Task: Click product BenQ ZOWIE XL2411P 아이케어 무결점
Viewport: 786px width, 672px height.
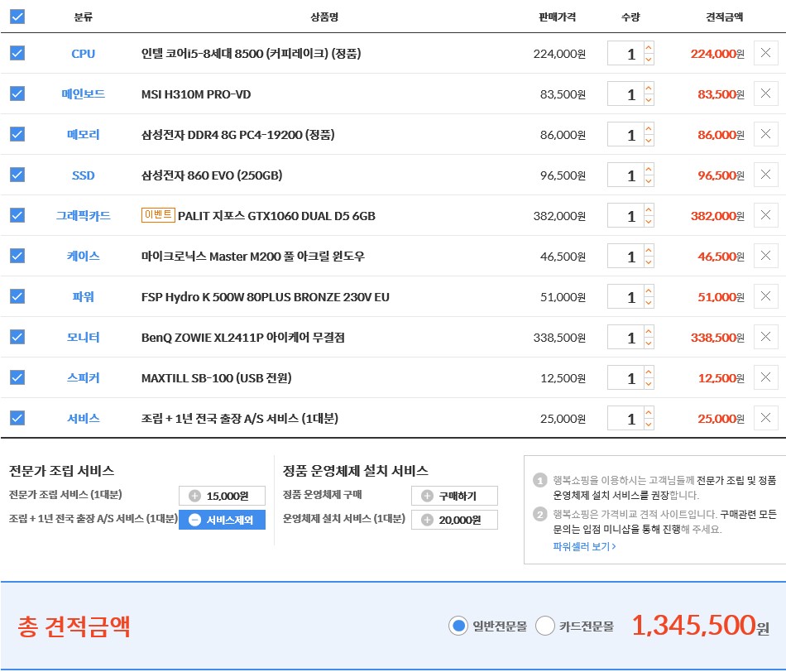Action: coord(242,338)
